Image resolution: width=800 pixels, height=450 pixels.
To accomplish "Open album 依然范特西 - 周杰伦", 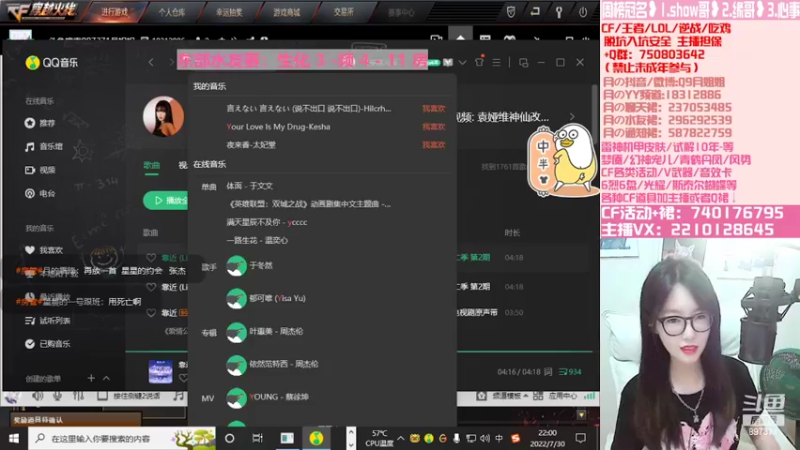I will (x=272, y=364).
